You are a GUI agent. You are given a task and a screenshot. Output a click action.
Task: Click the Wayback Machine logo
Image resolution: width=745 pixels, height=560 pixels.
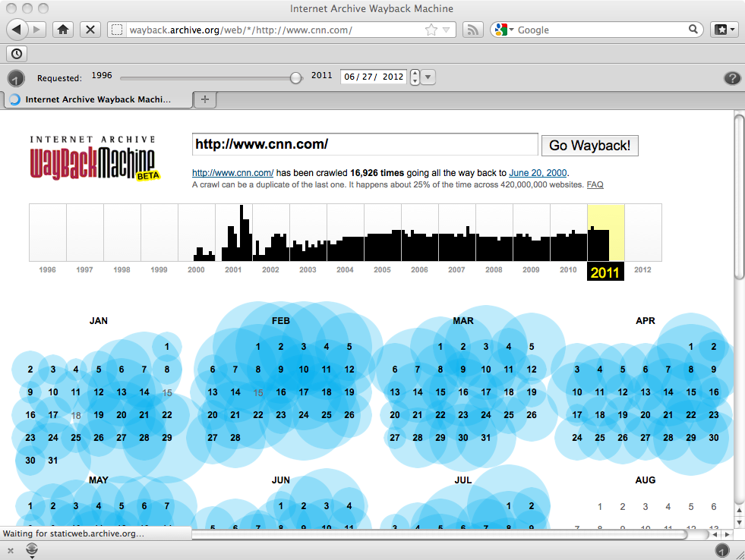94,158
